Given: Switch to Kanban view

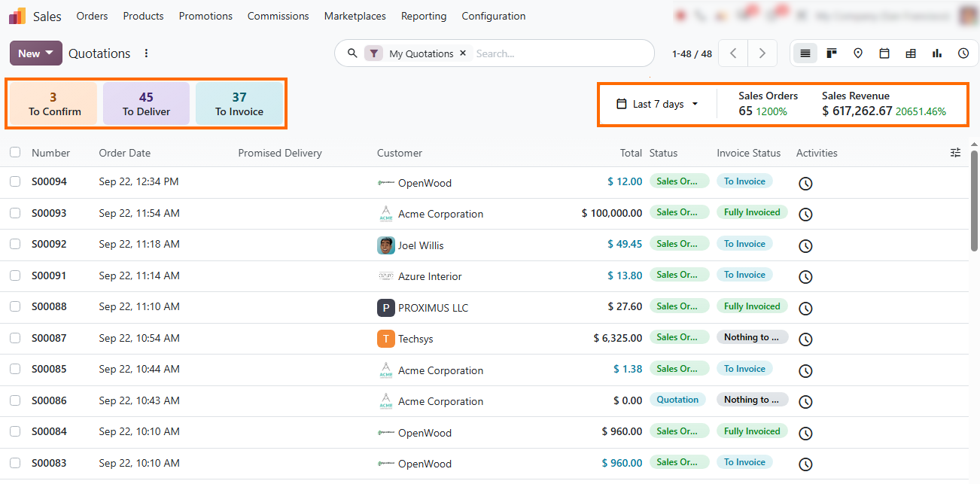Looking at the screenshot, I should point(832,53).
